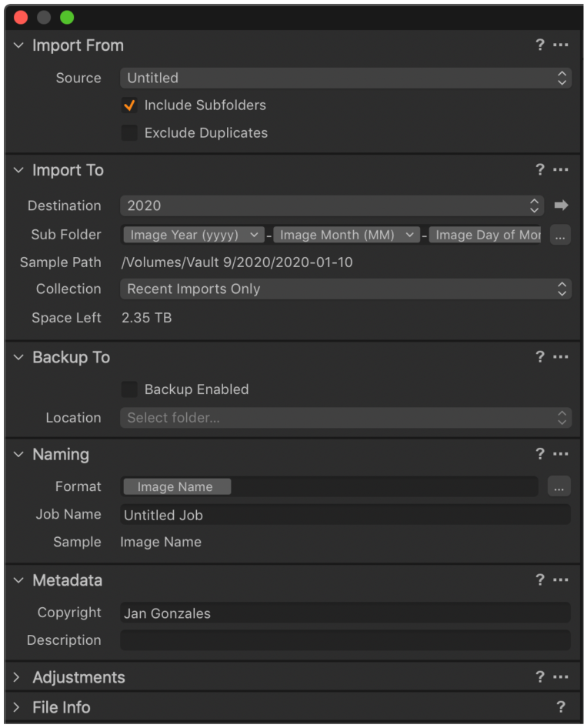Uncheck the Include Subfolders option

pyautogui.click(x=128, y=105)
